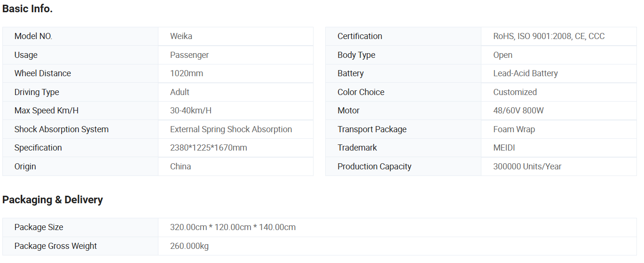Click the Open body type value
The image size is (644, 263).
click(503, 55)
